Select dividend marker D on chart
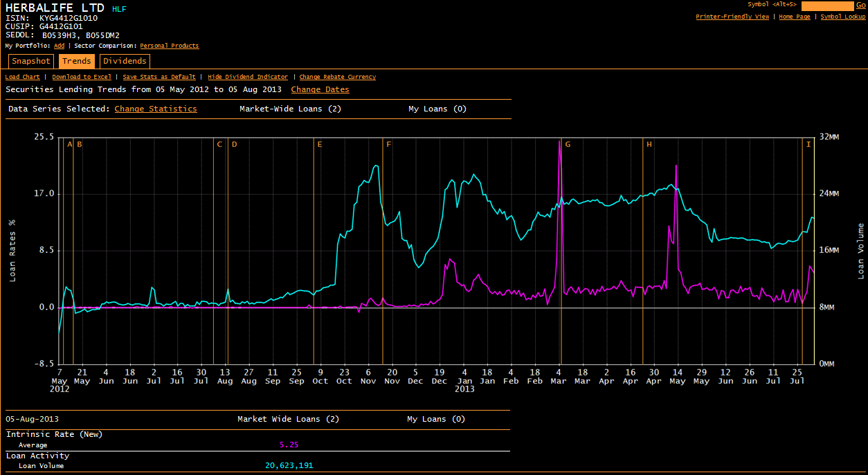 pyautogui.click(x=234, y=144)
